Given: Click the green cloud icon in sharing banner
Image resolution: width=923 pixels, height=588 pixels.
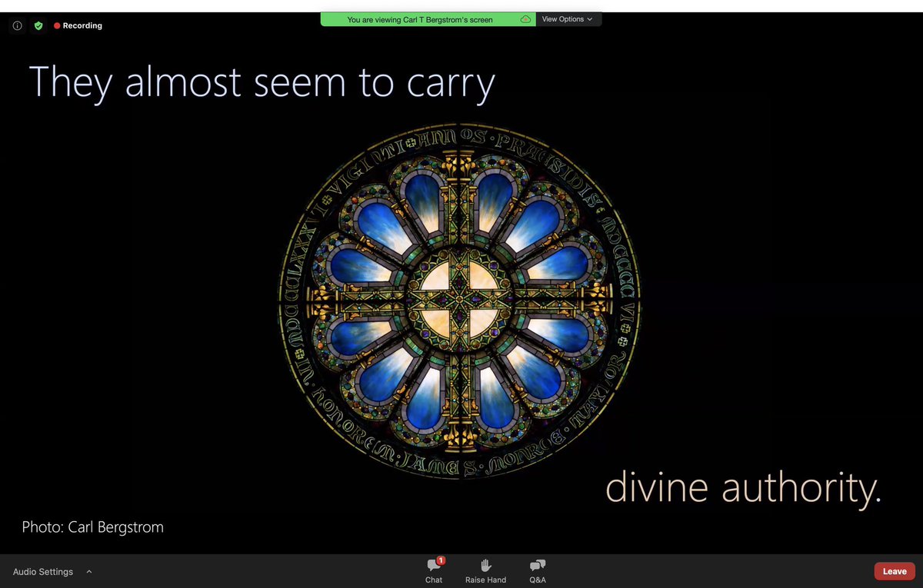Looking at the screenshot, I should (525, 19).
